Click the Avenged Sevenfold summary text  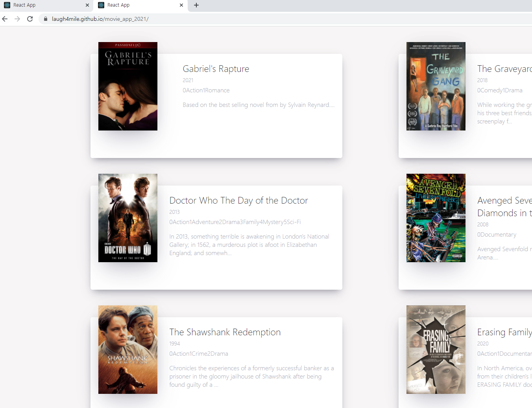504,253
